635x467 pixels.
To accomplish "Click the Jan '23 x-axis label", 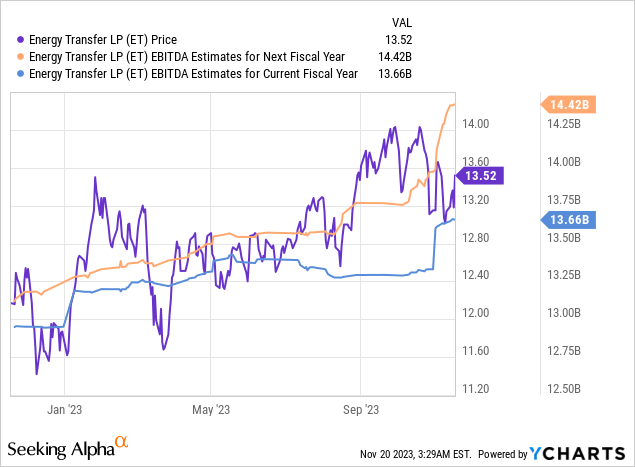I will 64,408.
